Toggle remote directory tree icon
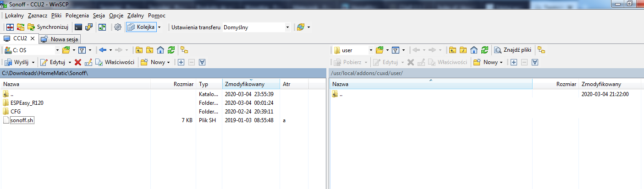This screenshot has height=189, width=644. click(x=541, y=50)
